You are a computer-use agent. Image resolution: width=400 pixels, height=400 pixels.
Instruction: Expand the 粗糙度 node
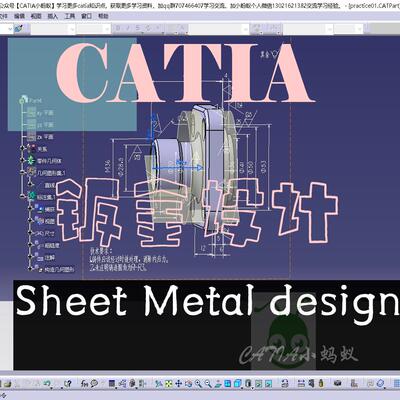coord(30,245)
